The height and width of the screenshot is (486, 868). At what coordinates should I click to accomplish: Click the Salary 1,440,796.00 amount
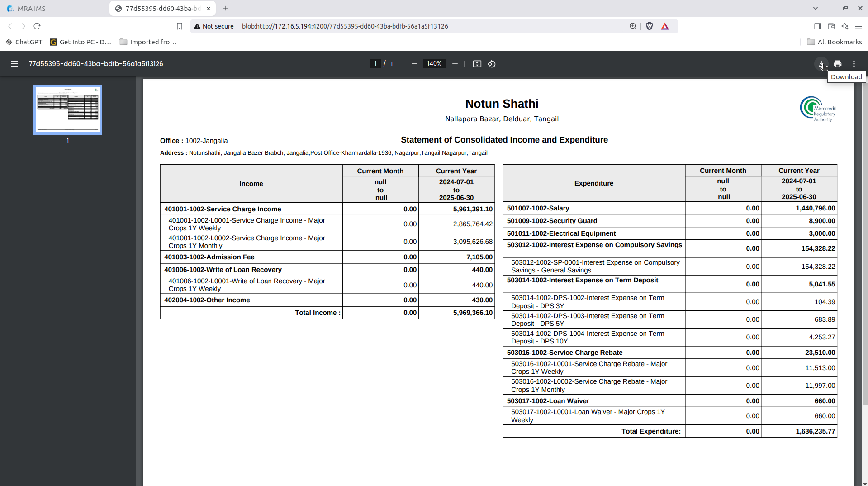pyautogui.click(x=816, y=208)
